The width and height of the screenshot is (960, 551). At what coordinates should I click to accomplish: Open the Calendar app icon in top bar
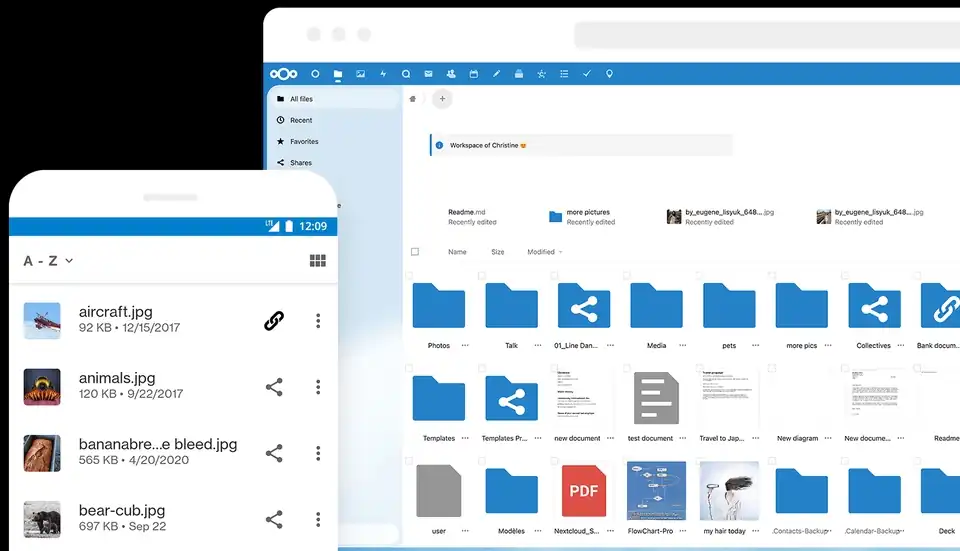click(474, 74)
